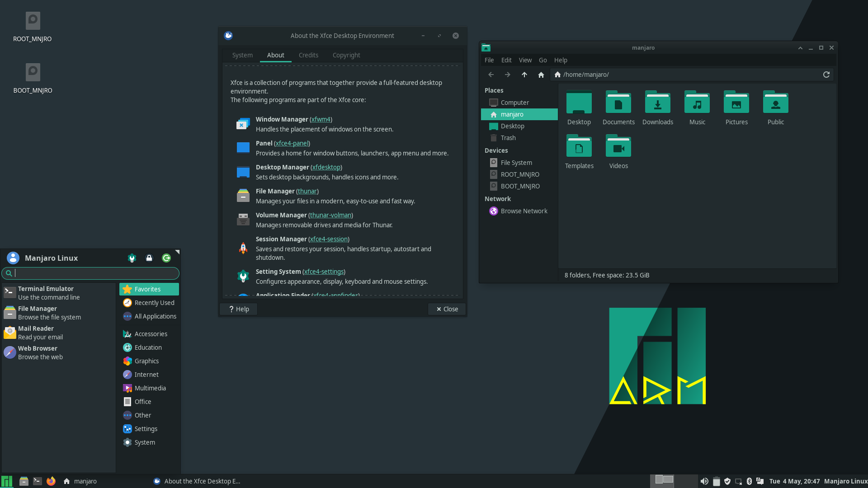Select the About tab in Xfce dialog
Viewport: 868px width, 488px height.
coord(275,55)
